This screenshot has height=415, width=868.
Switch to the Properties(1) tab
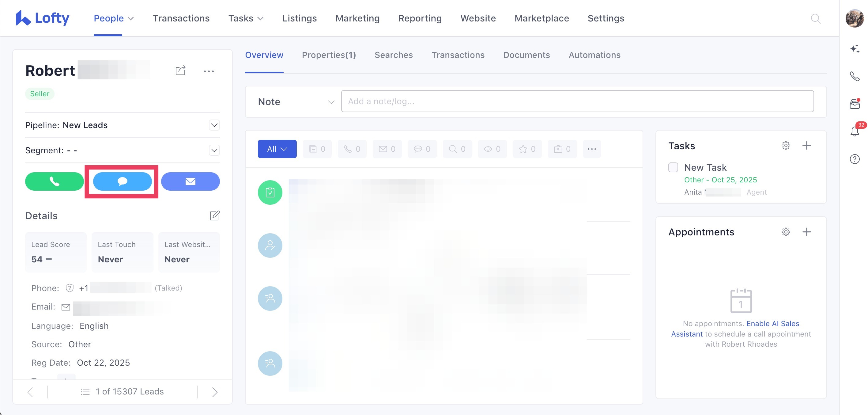coord(329,55)
